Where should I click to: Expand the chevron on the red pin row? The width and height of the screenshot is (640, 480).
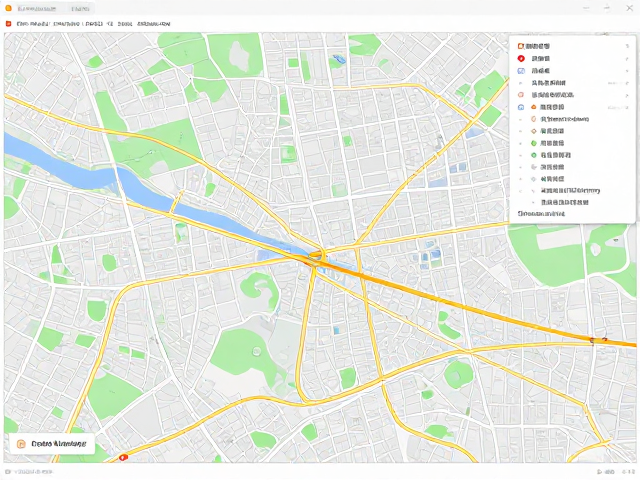[x=627, y=59]
